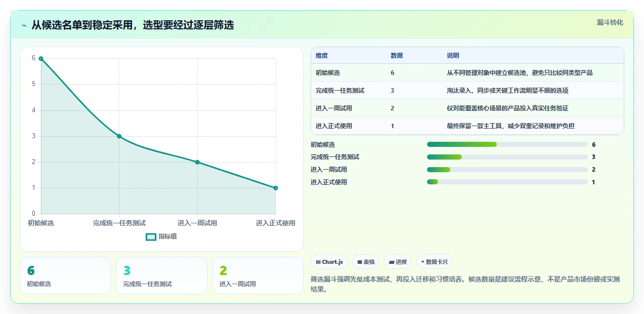The height and width of the screenshot is (314, 644).
Task: Click the 数据 column header
Action: click(x=397, y=56)
